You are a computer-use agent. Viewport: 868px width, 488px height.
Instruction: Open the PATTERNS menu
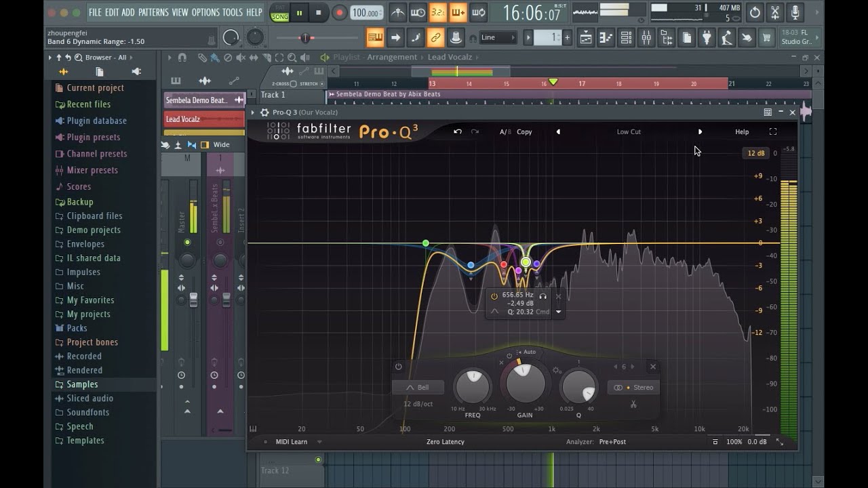[153, 12]
